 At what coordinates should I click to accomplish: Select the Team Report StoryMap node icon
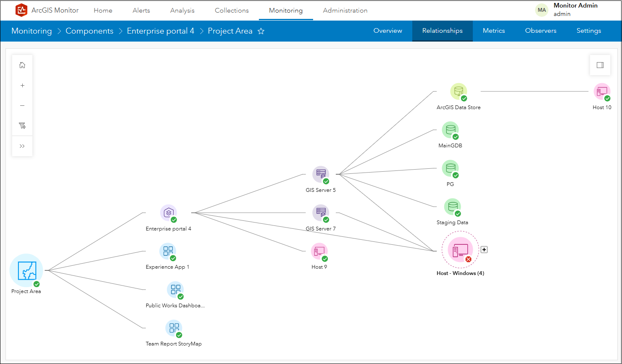pos(174,328)
